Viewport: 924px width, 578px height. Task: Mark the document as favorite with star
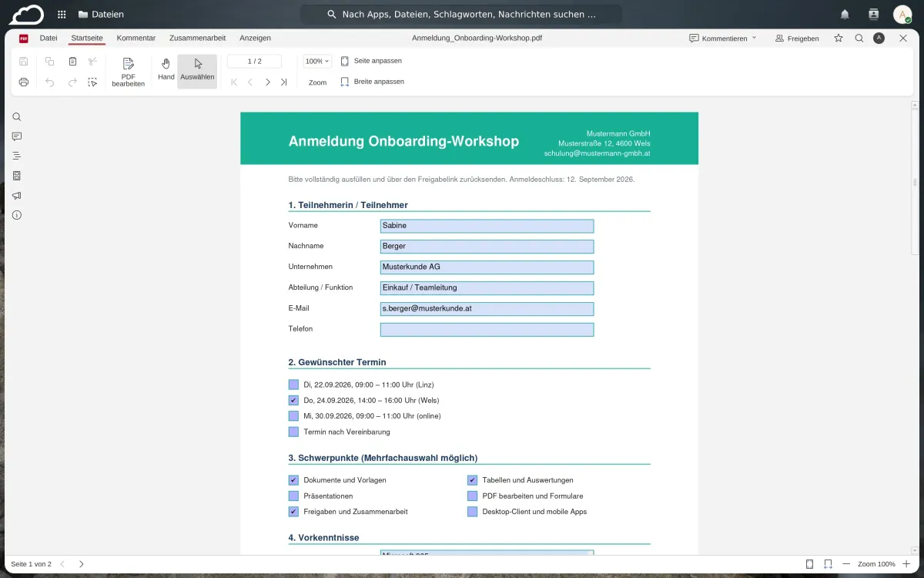tap(839, 38)
